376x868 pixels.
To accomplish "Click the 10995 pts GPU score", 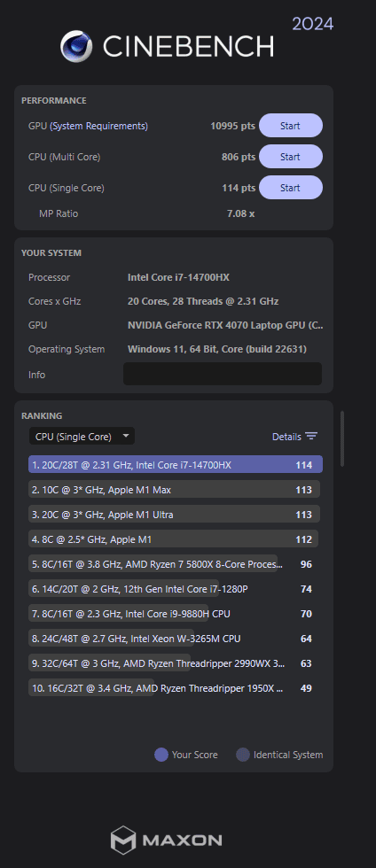I will [233, 126].
